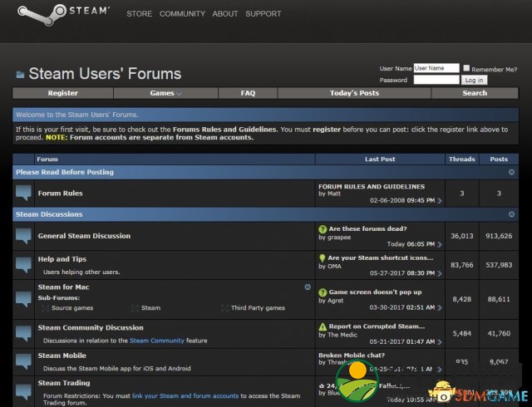Screen dimensions: 532x407
Task: Click question icon beside 'Are these forums dead?'
Action: [x=323, y=229]
